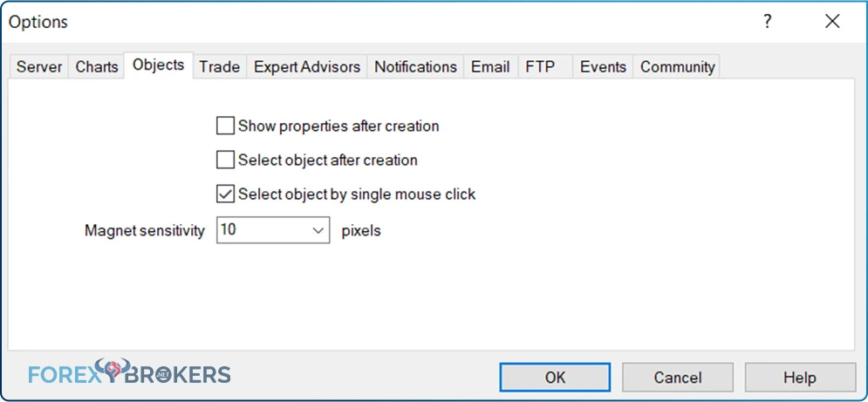The width and height of the screenshot is (868, 402).
Task: Expand the Magnet sensitivity dropdown arrow
Action: (318, 230)
